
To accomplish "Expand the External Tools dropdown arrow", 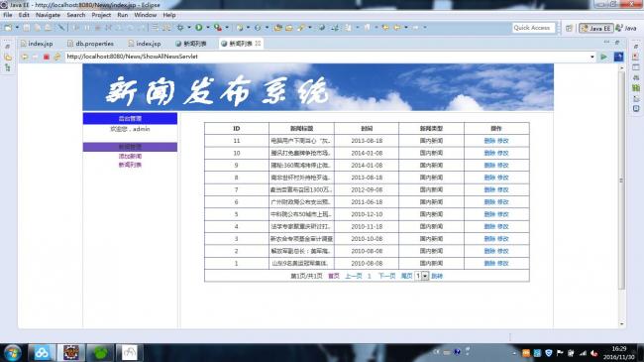I will 227,28.
